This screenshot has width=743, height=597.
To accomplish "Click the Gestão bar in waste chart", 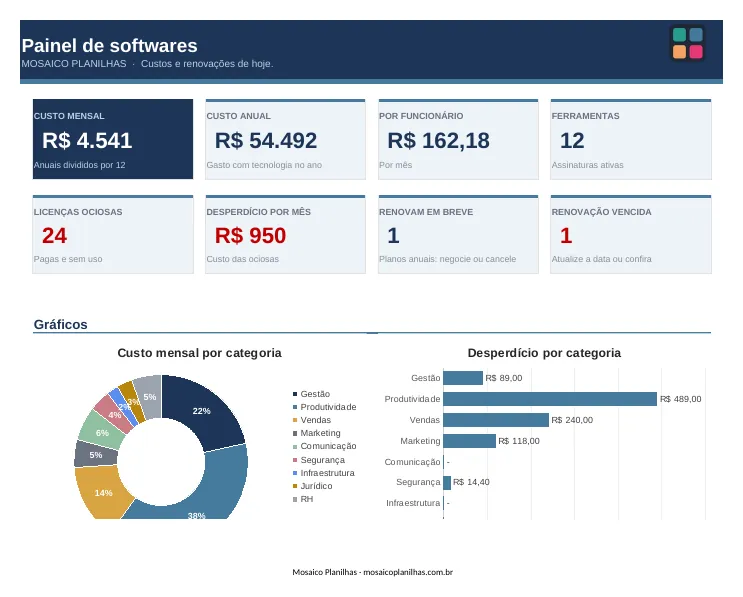I will click(x=463, y=378).
